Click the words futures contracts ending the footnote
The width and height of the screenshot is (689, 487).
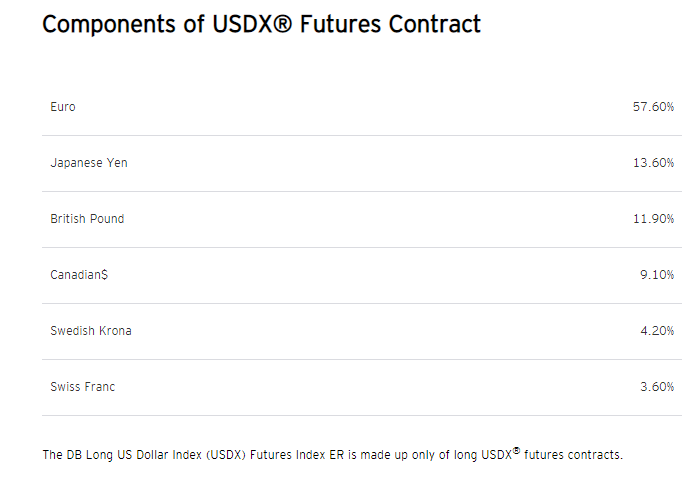(x=573, y=455)
